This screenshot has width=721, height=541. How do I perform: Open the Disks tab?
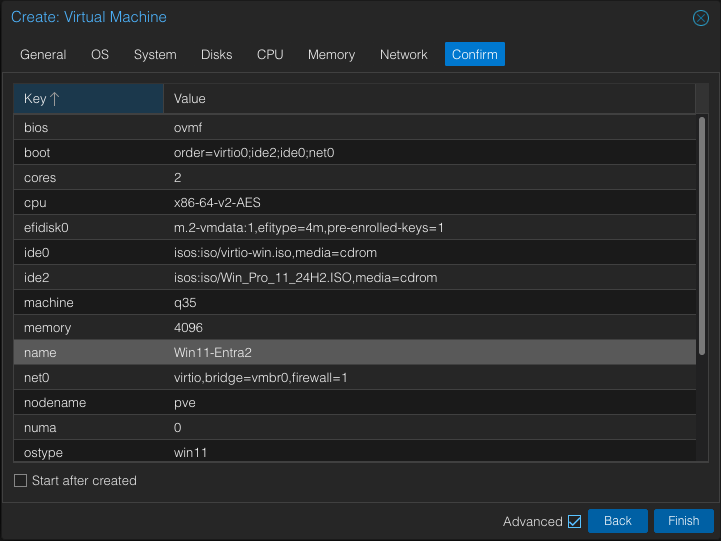coord(216,55)
